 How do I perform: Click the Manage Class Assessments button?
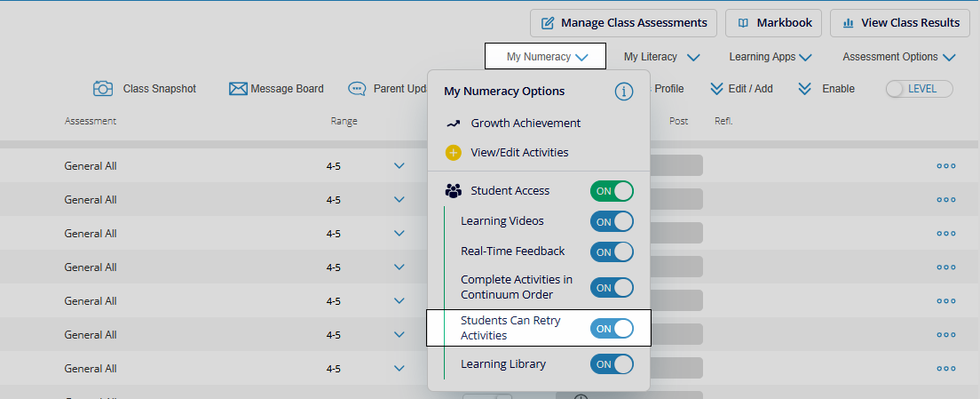[x=624, y=23]
